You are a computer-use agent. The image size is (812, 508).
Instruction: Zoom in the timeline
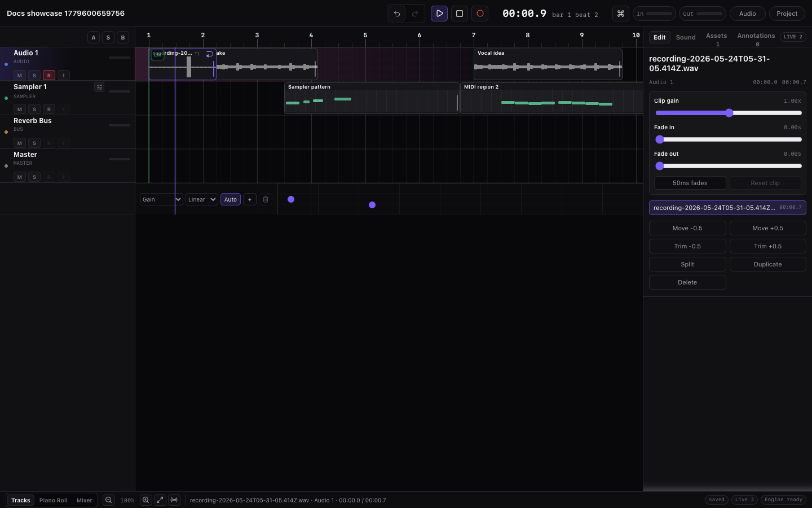pos(145,500)
